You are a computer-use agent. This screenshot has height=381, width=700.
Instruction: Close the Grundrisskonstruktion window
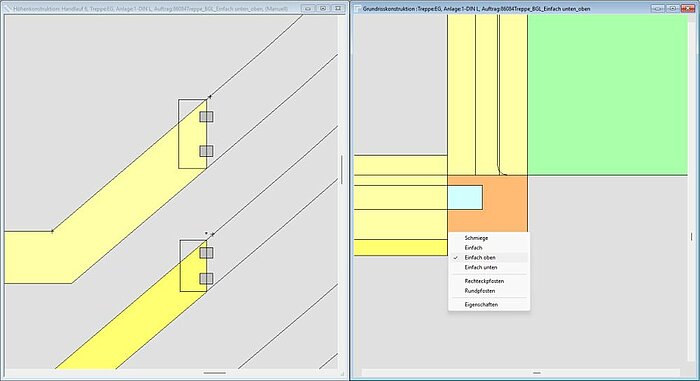(688, 8)
